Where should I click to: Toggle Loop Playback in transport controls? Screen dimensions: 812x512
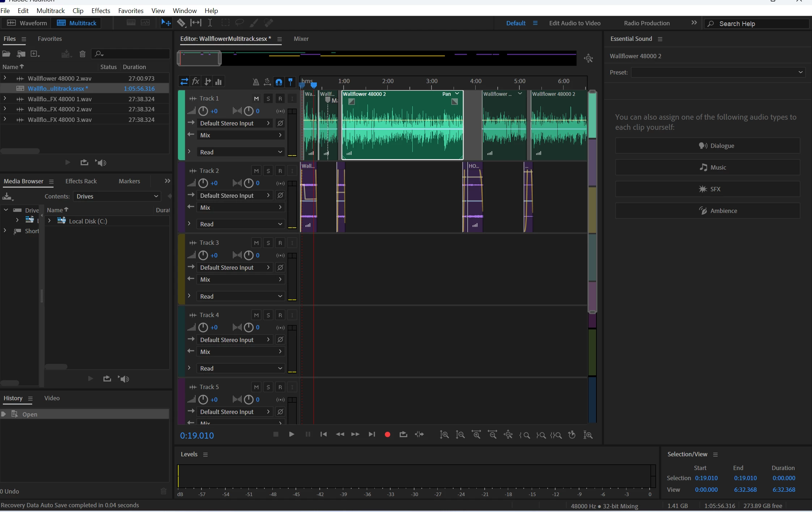[403, 435]
